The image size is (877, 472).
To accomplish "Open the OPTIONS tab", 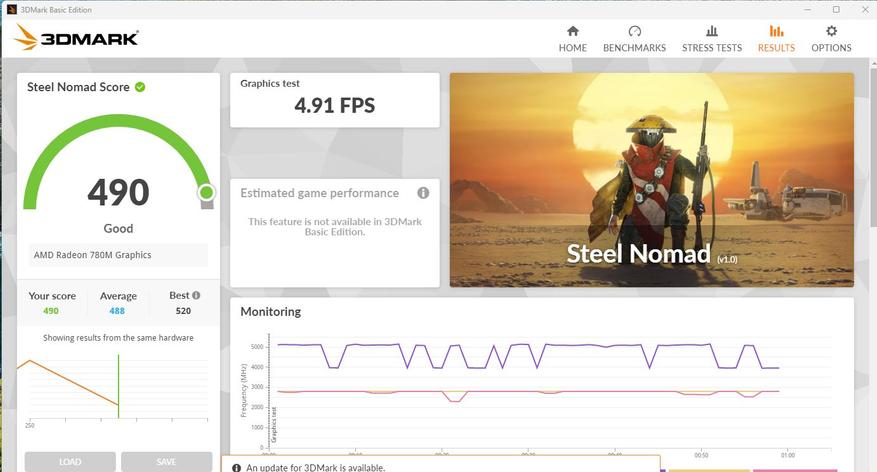I will coord(831,39).
